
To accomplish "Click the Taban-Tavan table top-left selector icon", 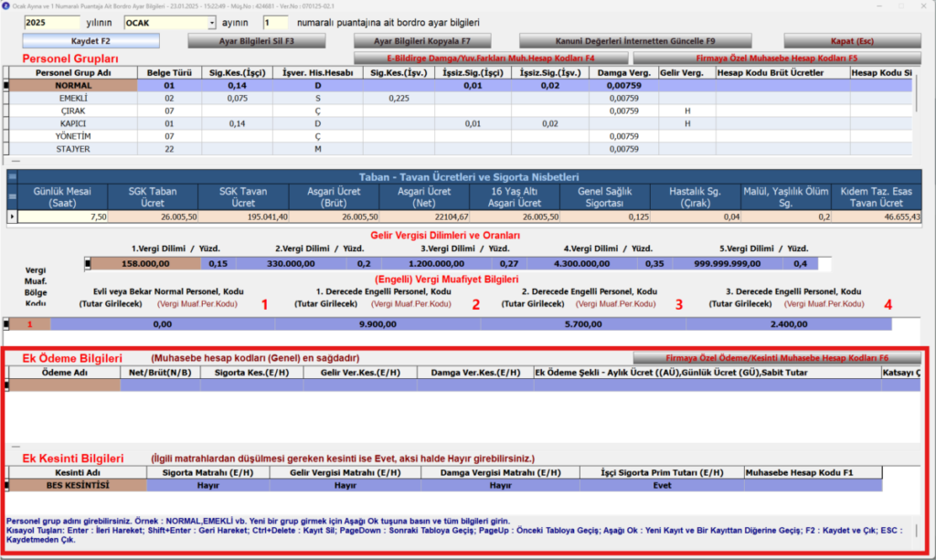I will [12, 176].
